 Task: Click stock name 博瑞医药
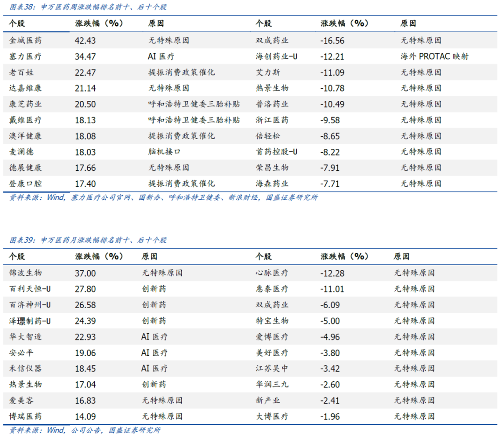[x=25, y=417]
